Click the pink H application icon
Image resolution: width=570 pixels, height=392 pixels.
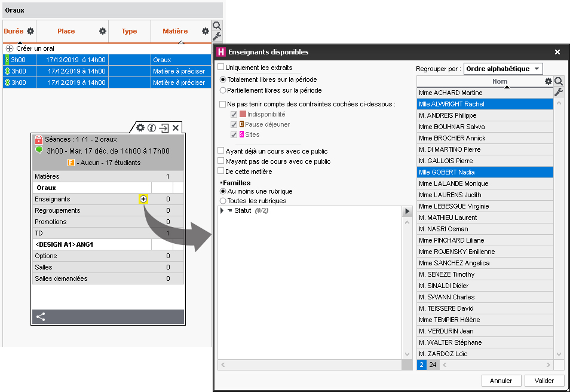coord(221,52)
